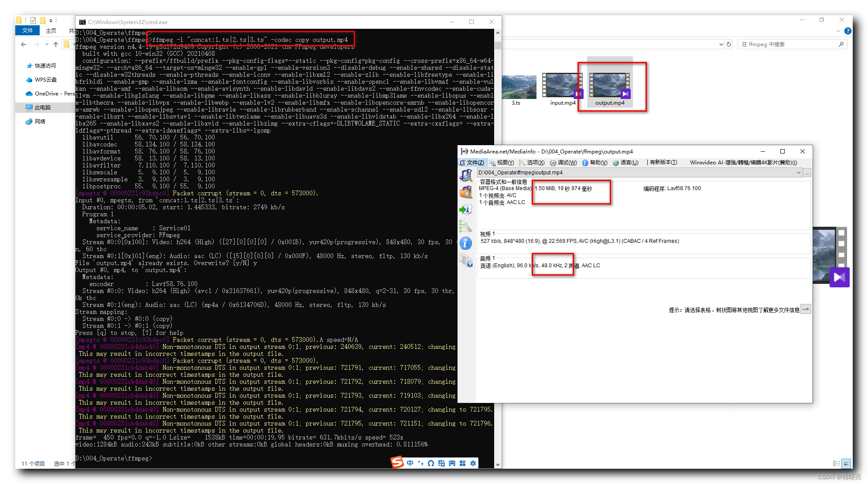This screenshot has height=484, width=868.
Task: Open 语言(U) menu in MediaInfo
Action: click(x=625, y=163)
